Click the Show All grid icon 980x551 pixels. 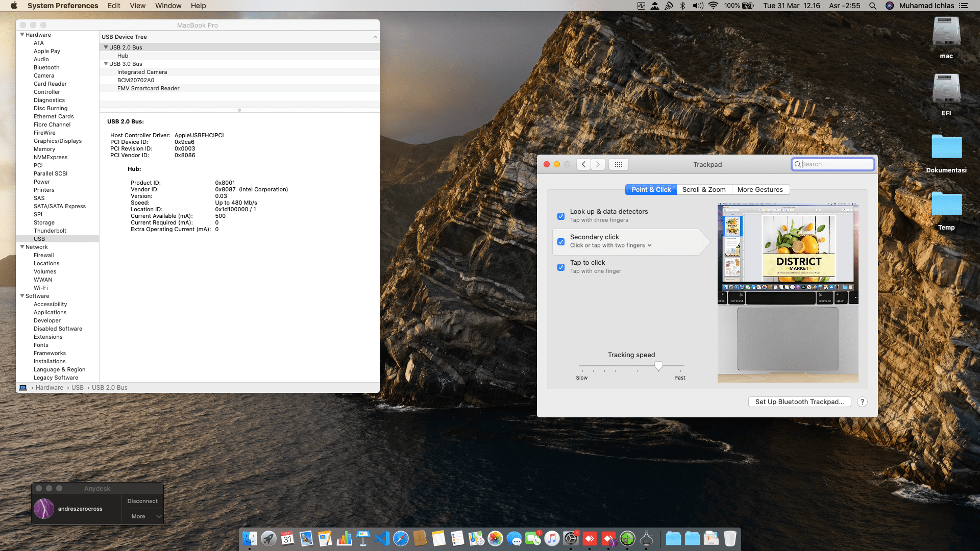click(x=618, y=164)
